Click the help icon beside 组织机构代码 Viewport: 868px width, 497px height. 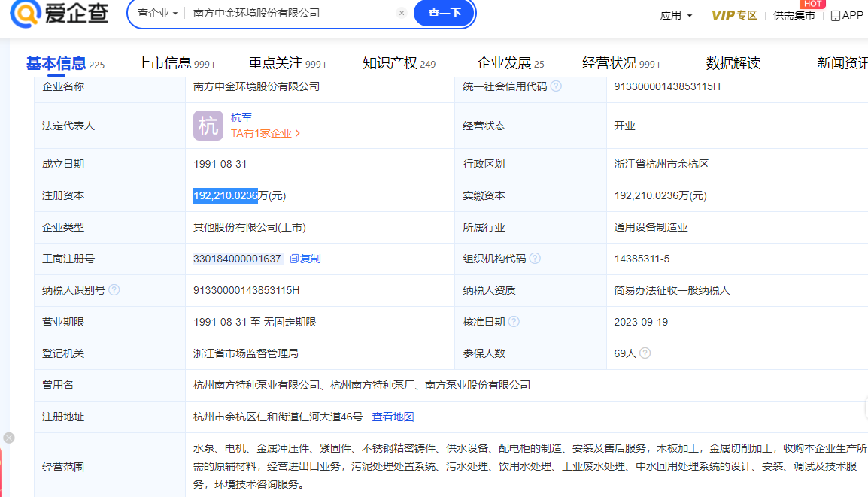pos(535,259)
